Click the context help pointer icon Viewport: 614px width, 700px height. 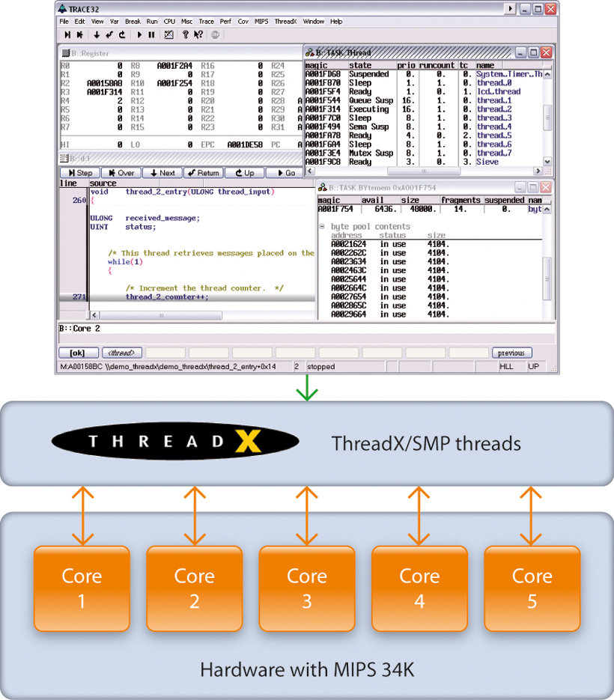198,35
